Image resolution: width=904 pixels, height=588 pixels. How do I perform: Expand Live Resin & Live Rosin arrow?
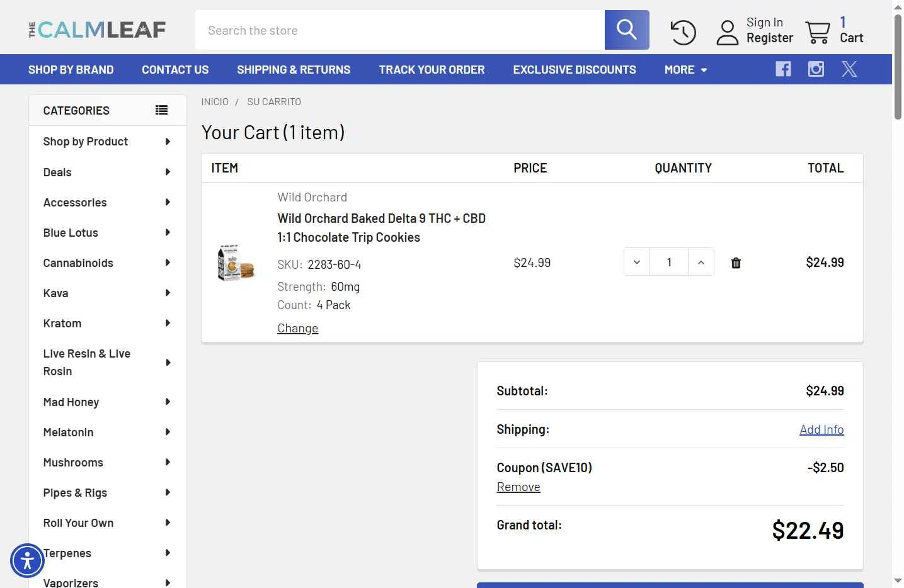pyautogui.click(x=168, y=363)
